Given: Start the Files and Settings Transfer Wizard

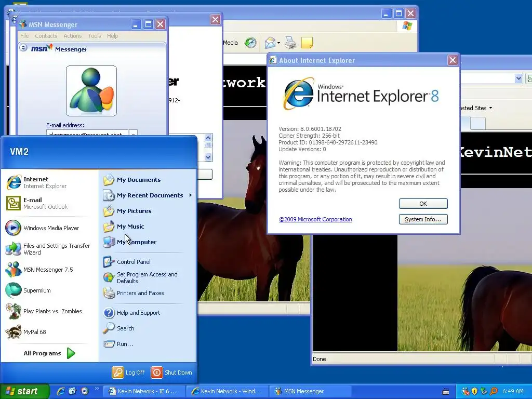Looking at the screenshot, I should (x=48, y=249).
